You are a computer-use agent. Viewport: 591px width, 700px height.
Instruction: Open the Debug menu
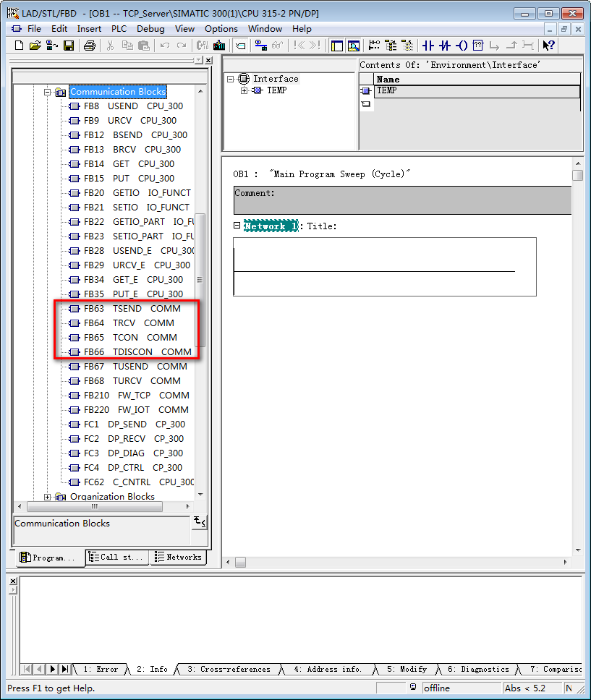click(x=150, y=29)
